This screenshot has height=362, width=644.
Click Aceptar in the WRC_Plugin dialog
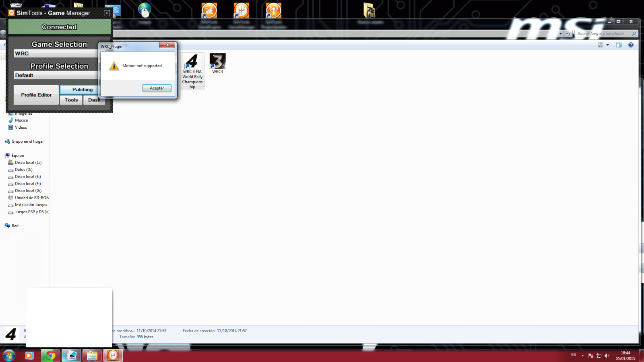click(157, 88)
